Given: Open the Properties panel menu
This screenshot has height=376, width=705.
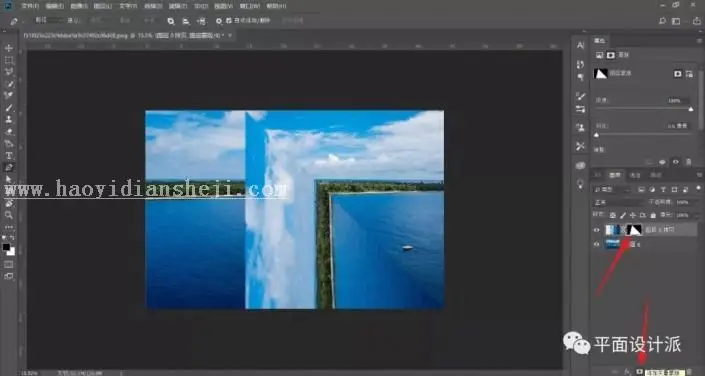Looking at the screenshot, I should [x=699, y=40].
